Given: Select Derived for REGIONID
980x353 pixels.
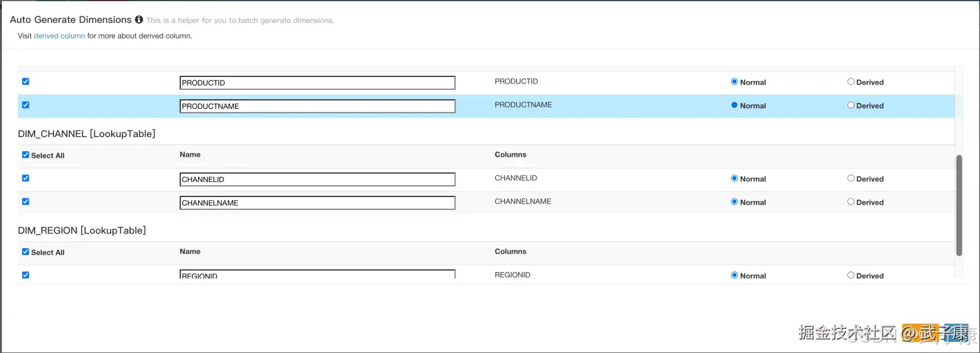Looking at the screenshot, I should pyautogui.click(x=851, y=275).
